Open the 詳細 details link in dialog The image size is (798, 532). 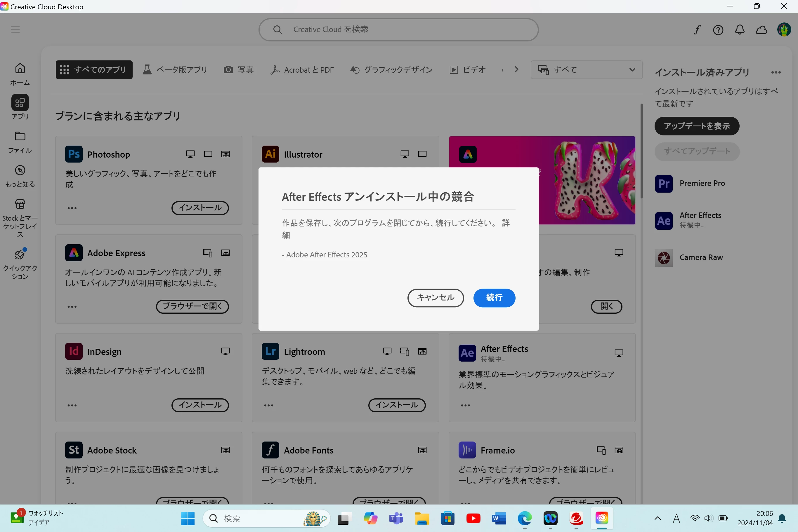[506, 223]
